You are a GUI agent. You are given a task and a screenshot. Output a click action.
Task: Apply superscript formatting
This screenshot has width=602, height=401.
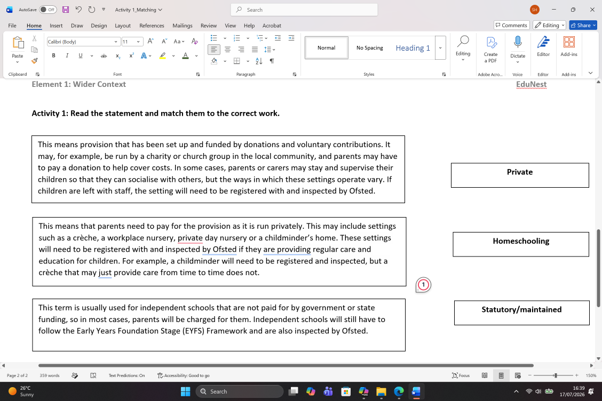click(x=131, y=56)
